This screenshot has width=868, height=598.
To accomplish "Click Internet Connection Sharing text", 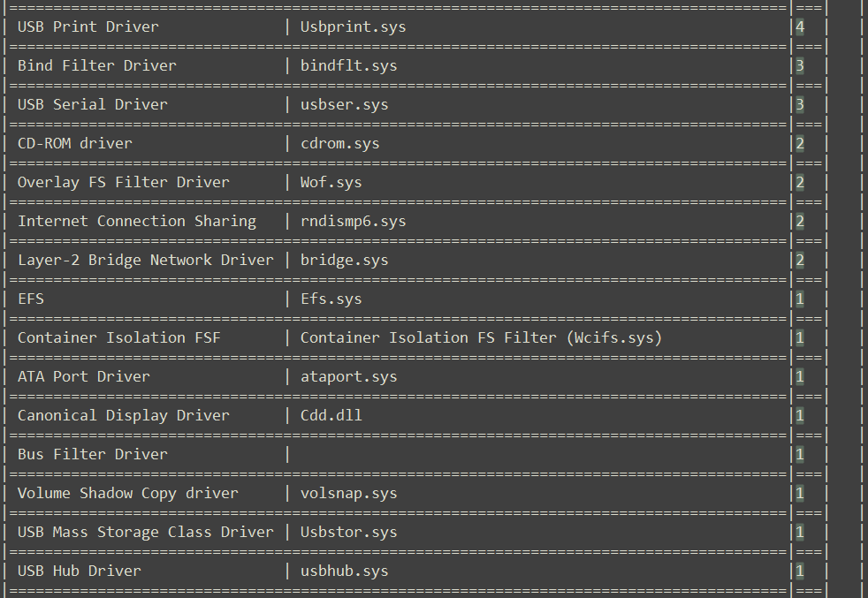I will pyautogui.click(x=137, y=221).
